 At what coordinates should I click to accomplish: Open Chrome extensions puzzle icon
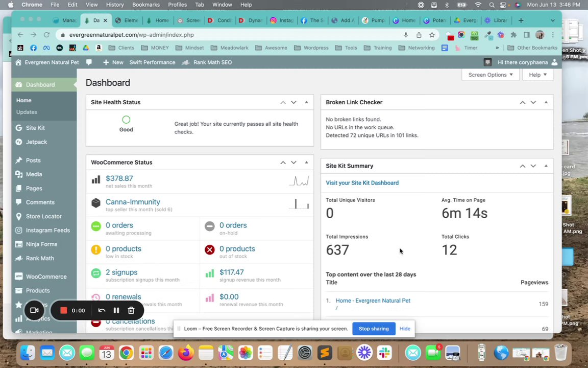tap(514, 35)
